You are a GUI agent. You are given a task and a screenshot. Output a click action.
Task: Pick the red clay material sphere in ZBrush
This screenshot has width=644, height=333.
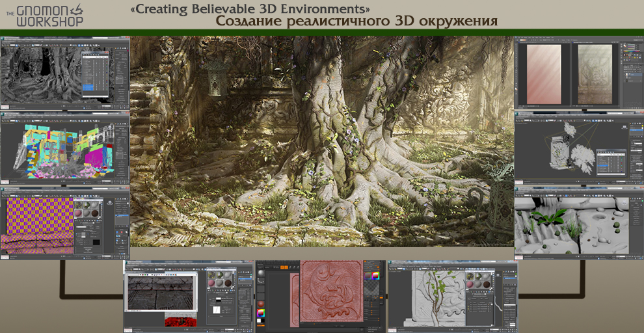click(261, 304)
